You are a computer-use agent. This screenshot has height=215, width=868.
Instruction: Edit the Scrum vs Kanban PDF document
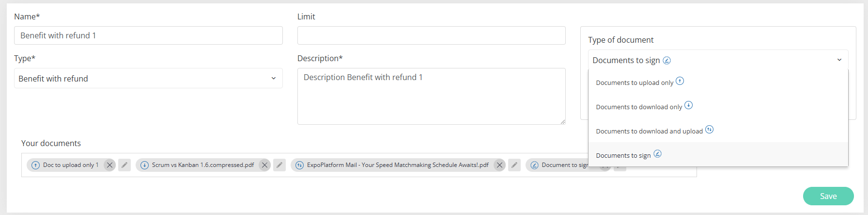coord(279,165)
